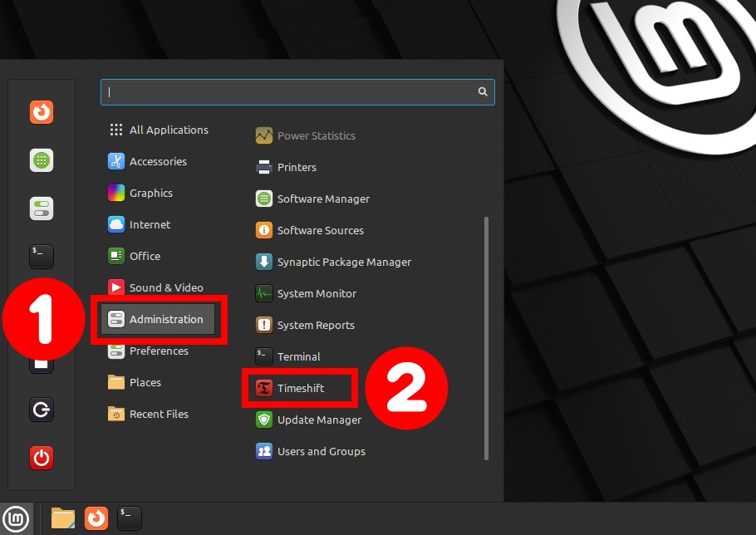Launch Firefox from the bottom panel

pyautogui.click(x=96, y=518)
